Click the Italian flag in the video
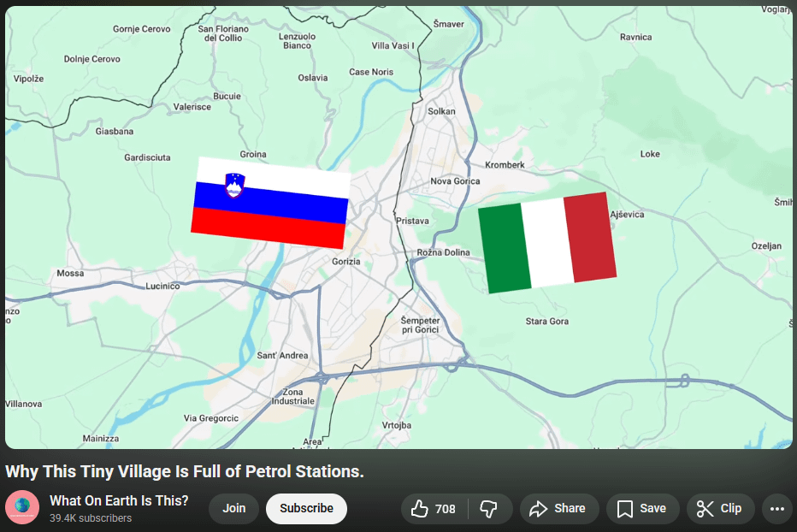Screen dimensions: 797x532 pyautogui.click(x=547, y=243)
